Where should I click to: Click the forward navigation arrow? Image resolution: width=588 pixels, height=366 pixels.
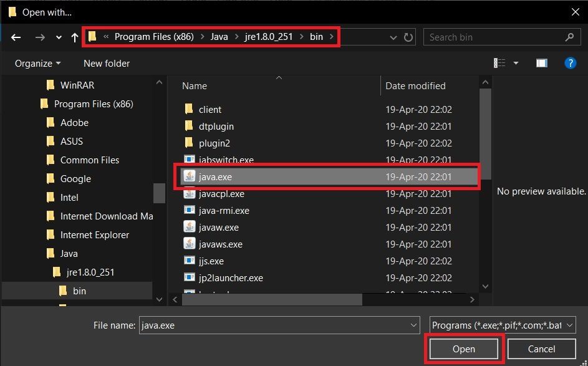point(40,37)
